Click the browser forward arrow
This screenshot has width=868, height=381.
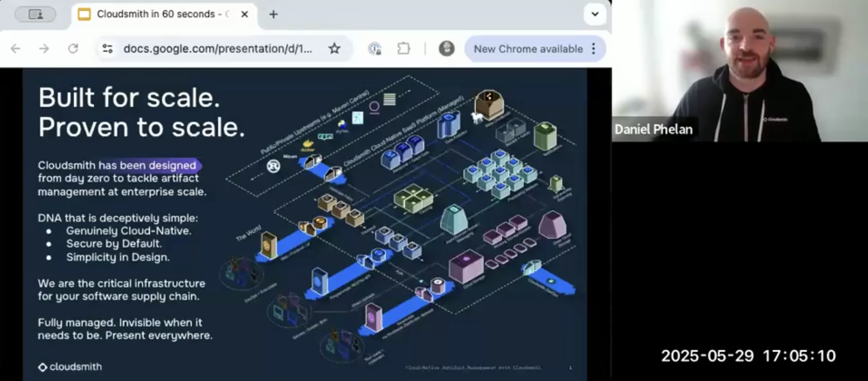click(x=44, y=49)
